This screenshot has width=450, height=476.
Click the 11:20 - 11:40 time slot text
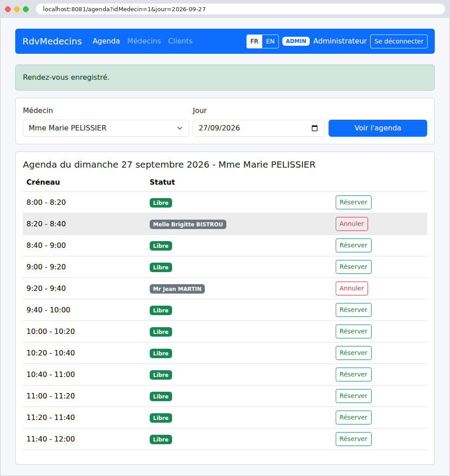pos(51,418)
